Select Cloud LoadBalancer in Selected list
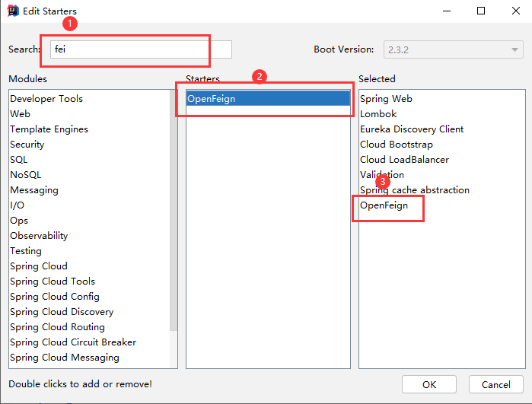 point(404,160)
